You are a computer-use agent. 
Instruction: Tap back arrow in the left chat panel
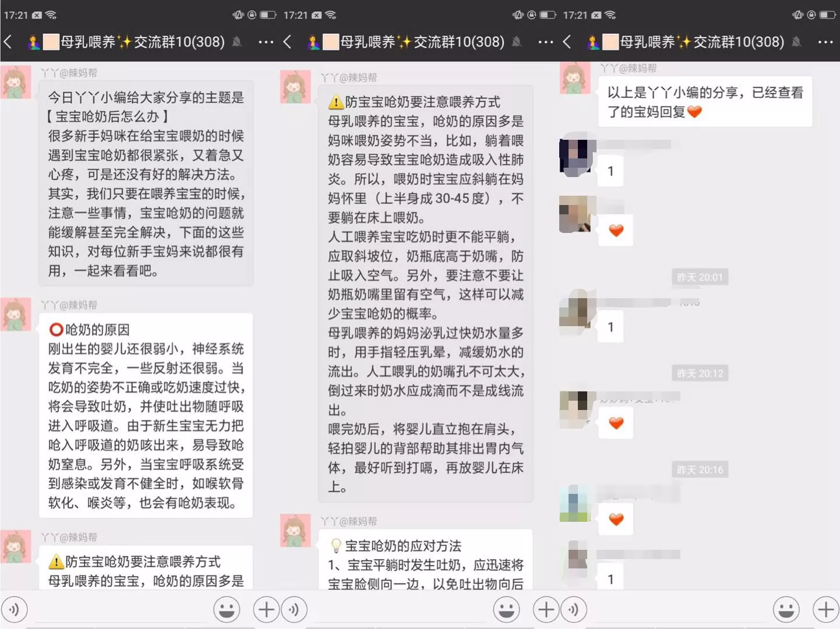point(8,41)
